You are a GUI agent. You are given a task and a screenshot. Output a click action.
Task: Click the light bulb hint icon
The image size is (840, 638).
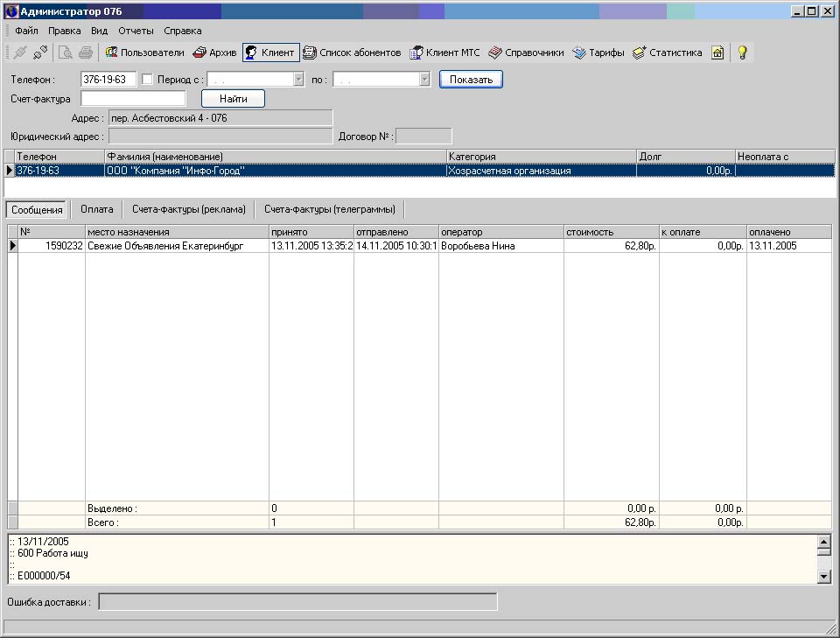point(742,53)
